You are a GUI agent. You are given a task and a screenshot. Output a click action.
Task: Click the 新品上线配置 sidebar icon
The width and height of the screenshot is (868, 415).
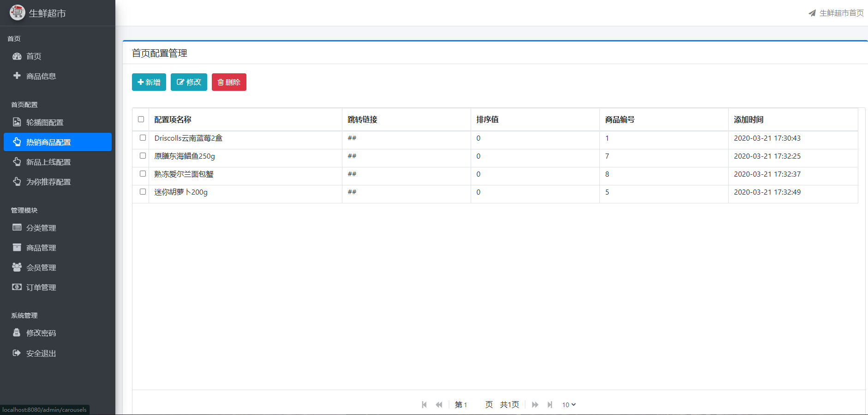17,162
